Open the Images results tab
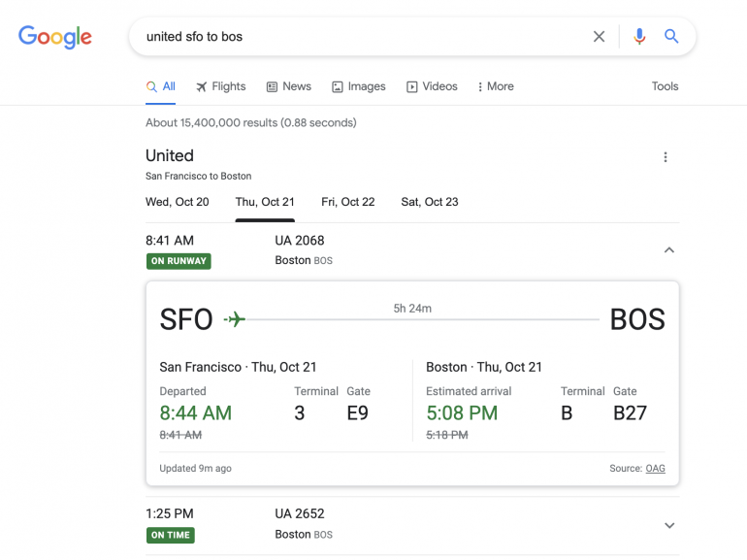Viewport: 747px width, 560px height. 359,86
